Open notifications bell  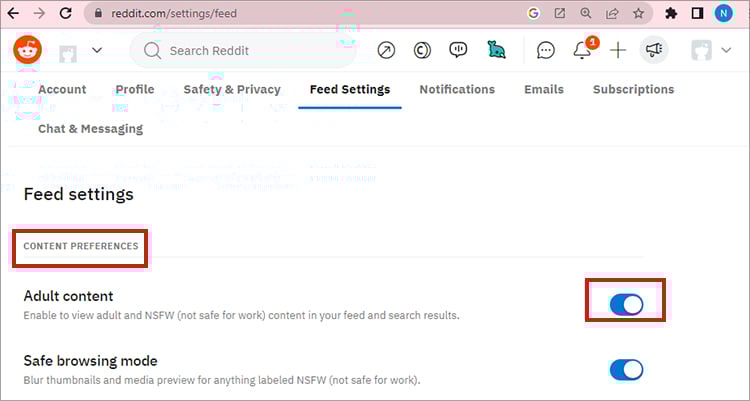point(582,50)
